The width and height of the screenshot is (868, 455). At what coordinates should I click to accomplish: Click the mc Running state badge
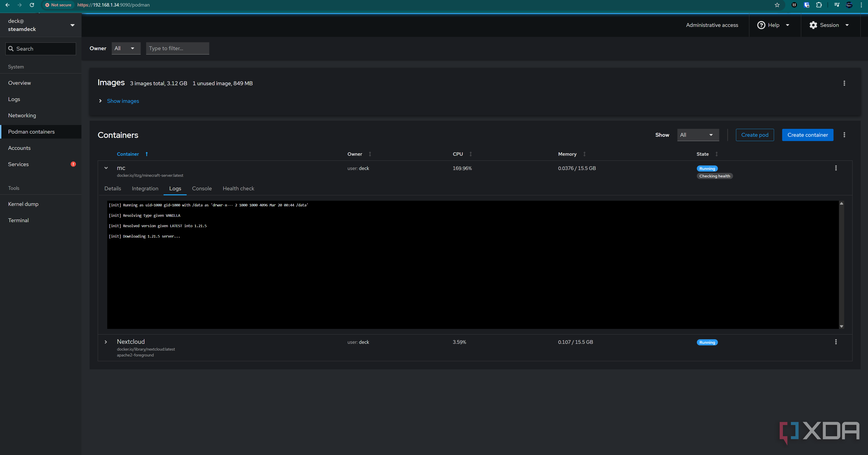[707, 168]
